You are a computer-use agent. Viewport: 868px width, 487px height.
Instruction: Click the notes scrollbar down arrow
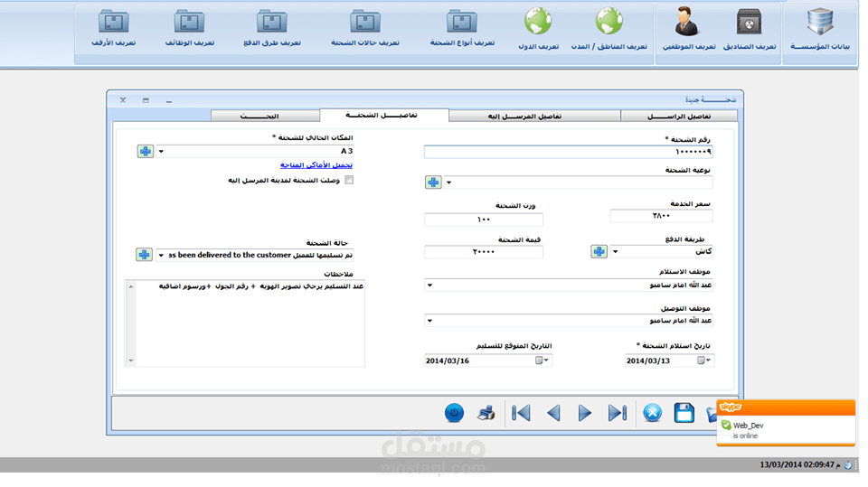click(131, 361)
